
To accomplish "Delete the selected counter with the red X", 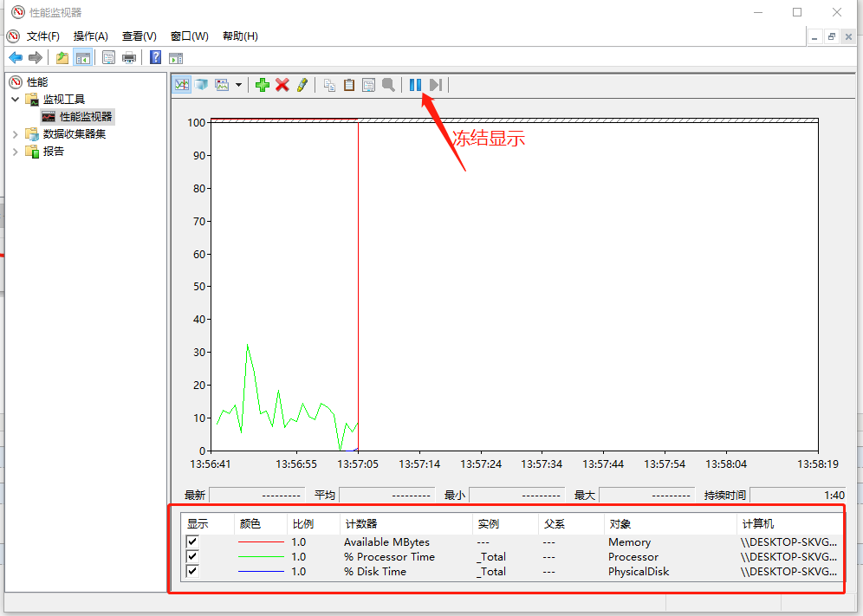I will click(282, 85).
